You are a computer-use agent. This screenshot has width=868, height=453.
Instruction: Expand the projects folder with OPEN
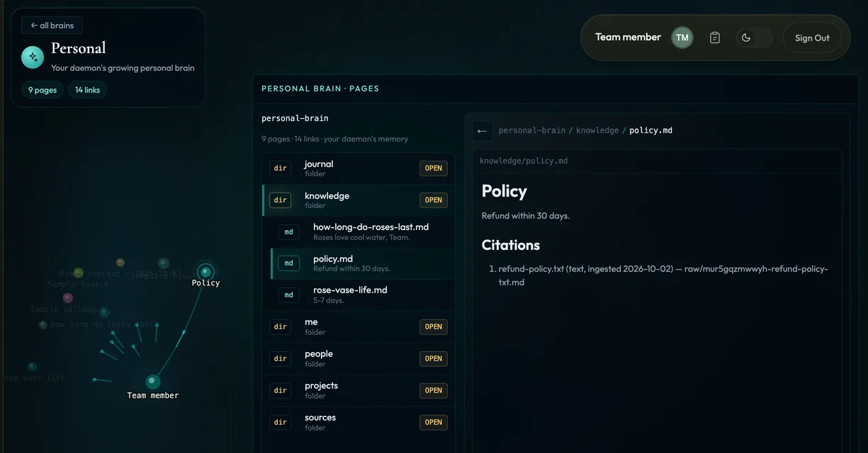pos(434,390)
